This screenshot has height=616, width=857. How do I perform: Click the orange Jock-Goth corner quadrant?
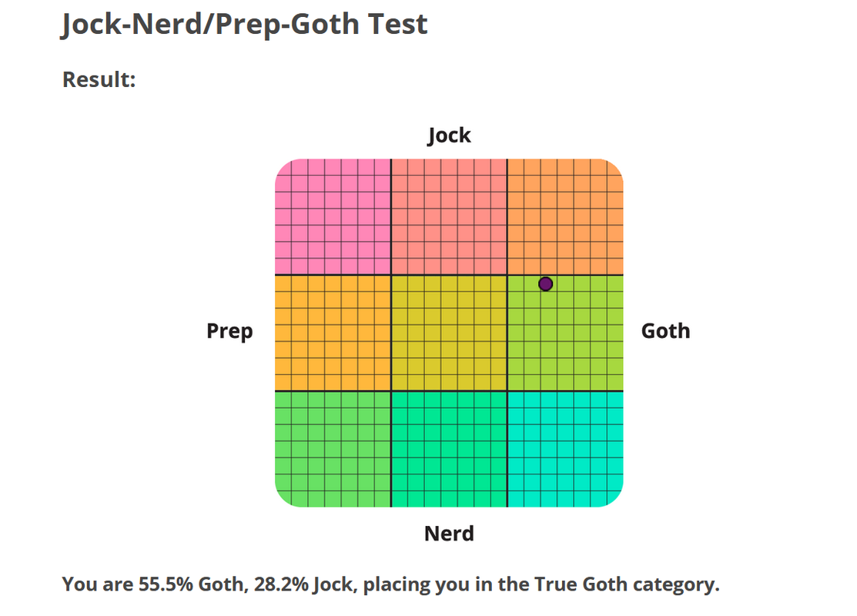click(564, 216)
